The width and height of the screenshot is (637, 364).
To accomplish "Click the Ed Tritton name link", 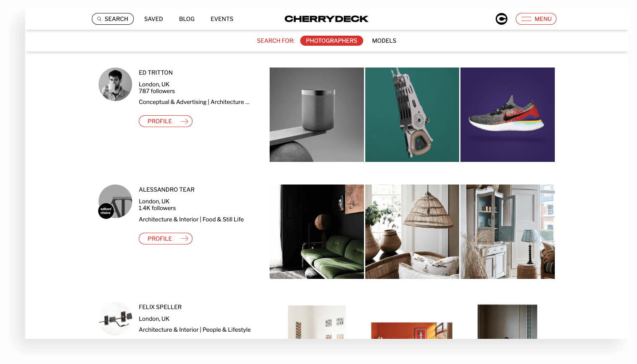I will tap(156, 73).
